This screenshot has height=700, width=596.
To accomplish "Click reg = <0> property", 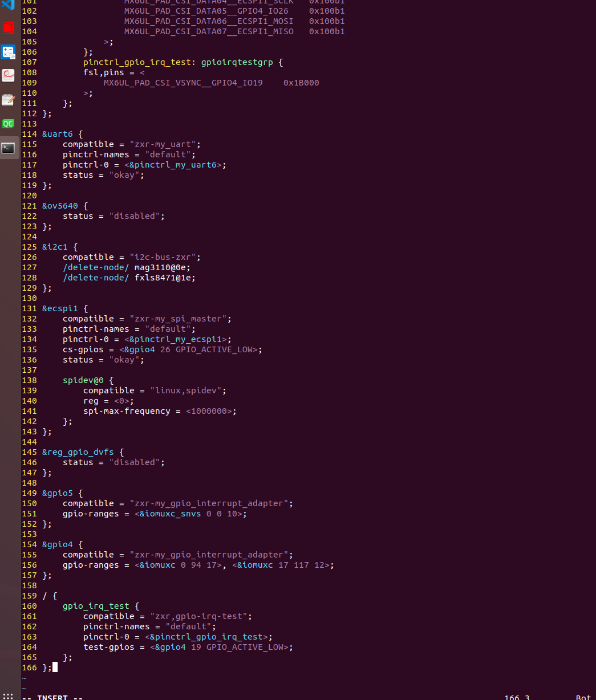I will coord(109,401).
